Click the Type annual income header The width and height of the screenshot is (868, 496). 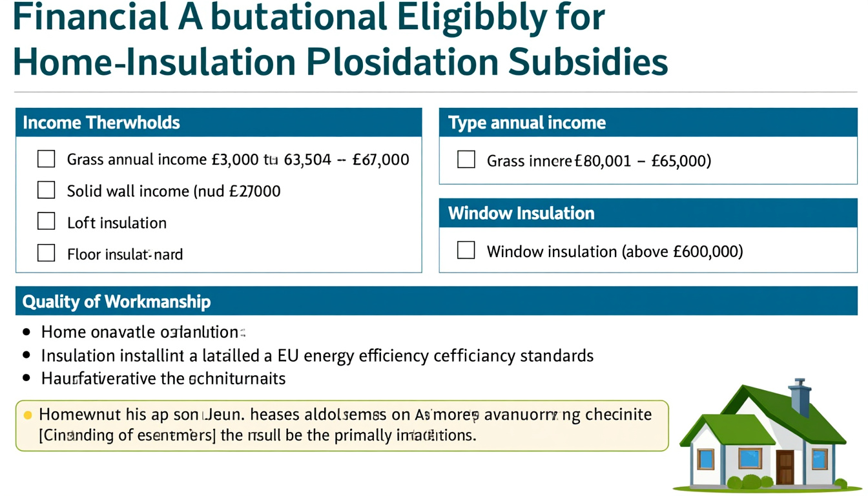[648, 122]
